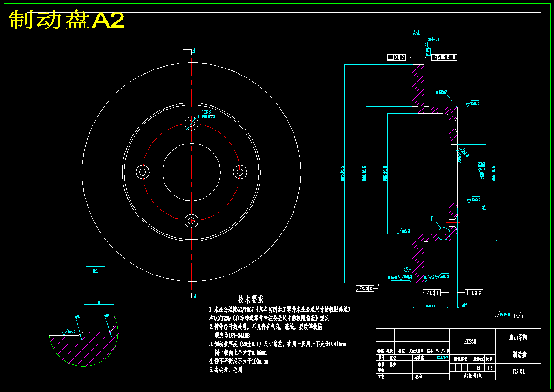Image resolution: width=554 pixels, height=392 pixels.
Task: Click the "设计" row label in title block
Action: click(381, 358)
